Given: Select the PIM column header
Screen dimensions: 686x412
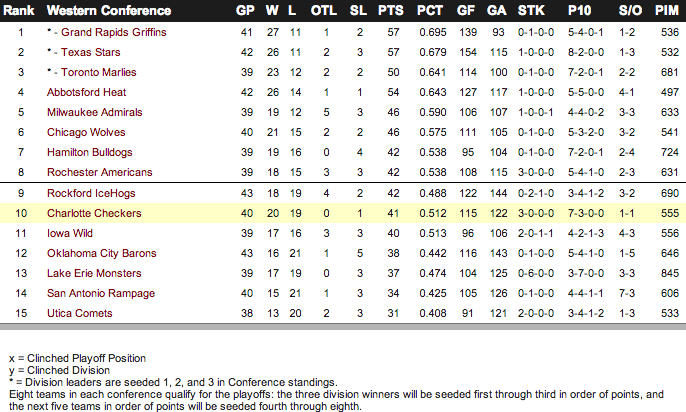Looking at the screenshot, I should 666,10.
